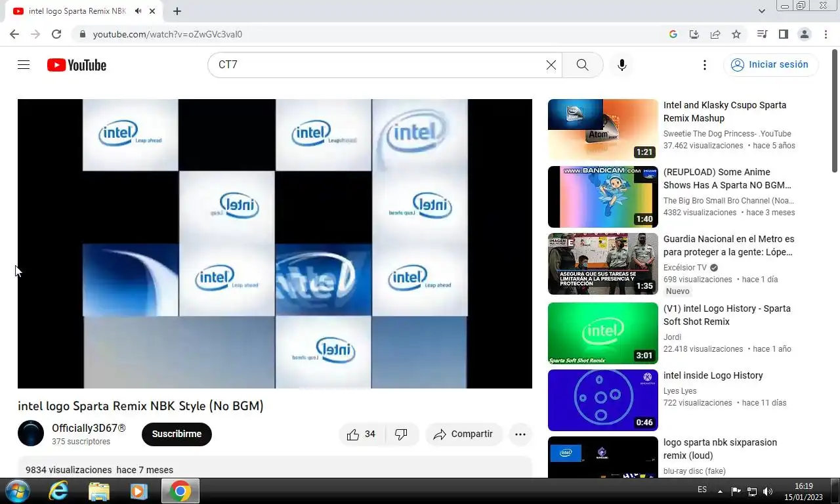Click Sweetie The Dog Princess channel name
The width and height of the screenshot is (840, 504).
pyautogui.click(x=727, y=134)
